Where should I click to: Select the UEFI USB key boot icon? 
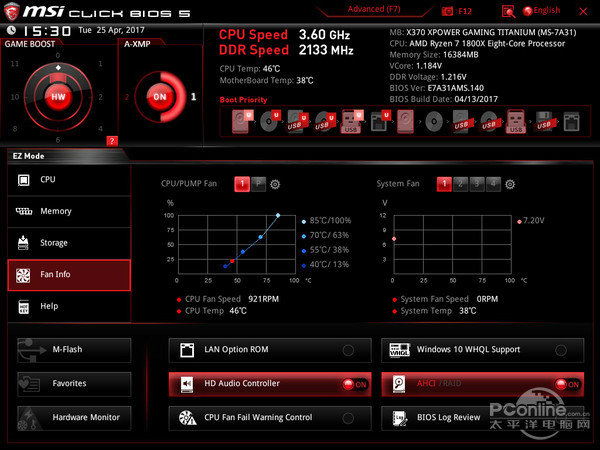352,121
